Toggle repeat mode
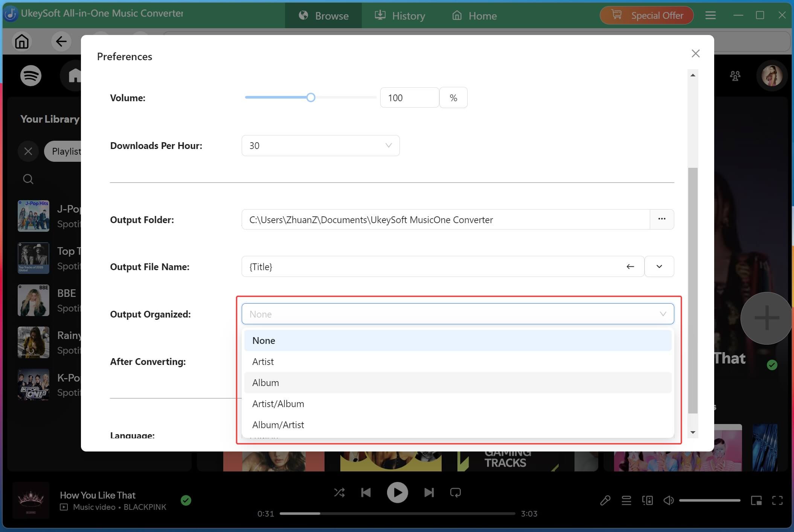Screen dimensions: 794x532 pos(456,492)
